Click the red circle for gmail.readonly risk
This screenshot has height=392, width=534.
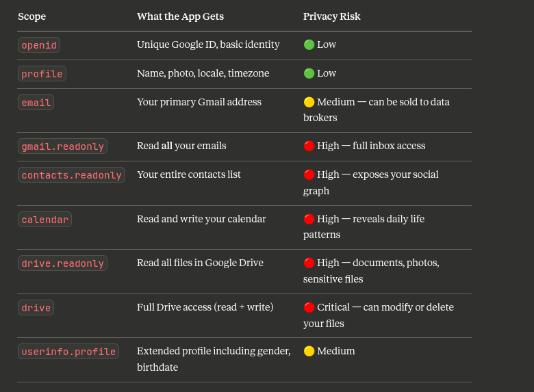tap(309, 146)
